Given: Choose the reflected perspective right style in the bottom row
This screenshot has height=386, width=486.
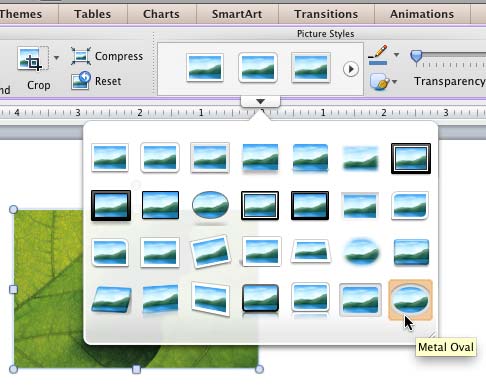Looking at the screenshot, I should pos(160,299).
